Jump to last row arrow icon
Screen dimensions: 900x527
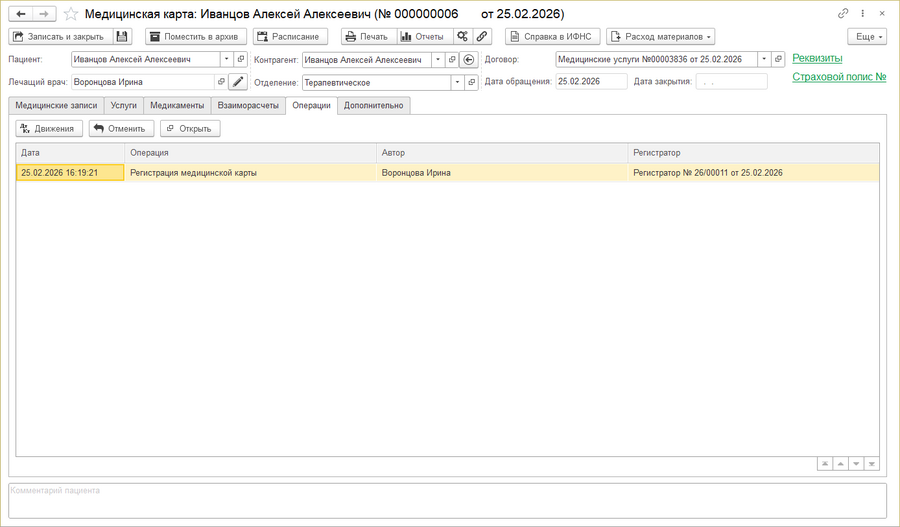(x=872, y=464)
